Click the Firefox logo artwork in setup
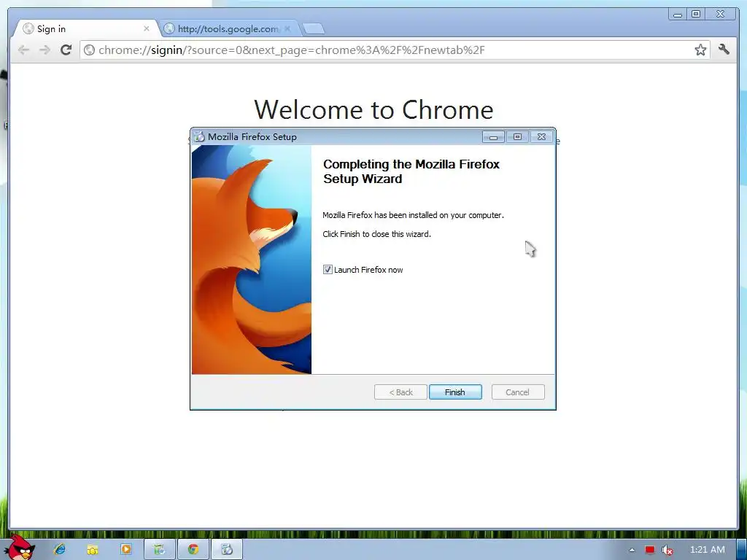This screenshot has width=747, height=560. pyautogui.click(x=252, y=260)
